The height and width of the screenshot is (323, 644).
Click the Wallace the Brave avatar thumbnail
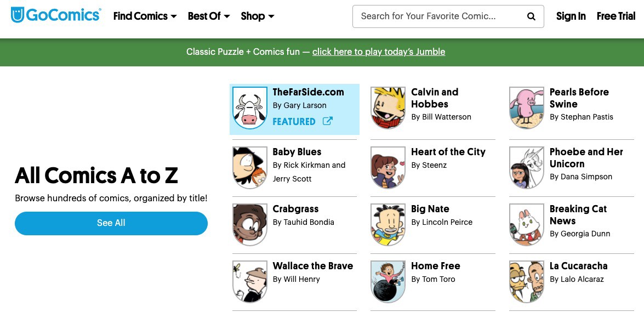pos(249,281)
